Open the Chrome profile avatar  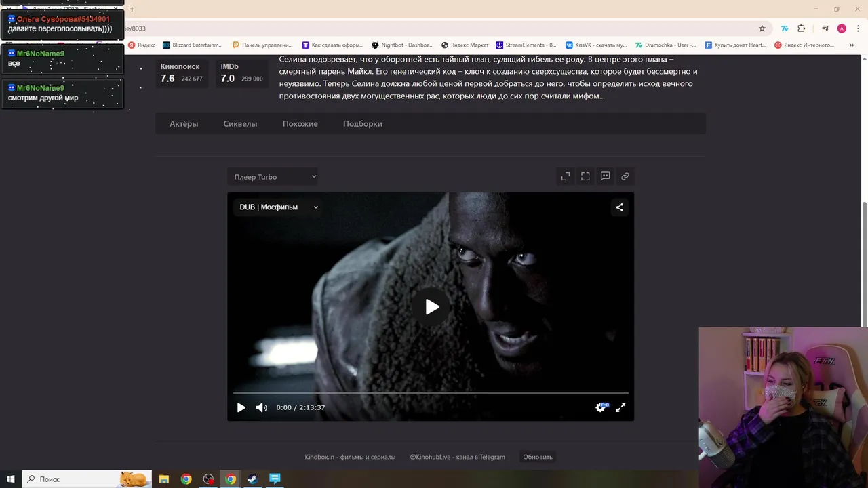point(842,28)
